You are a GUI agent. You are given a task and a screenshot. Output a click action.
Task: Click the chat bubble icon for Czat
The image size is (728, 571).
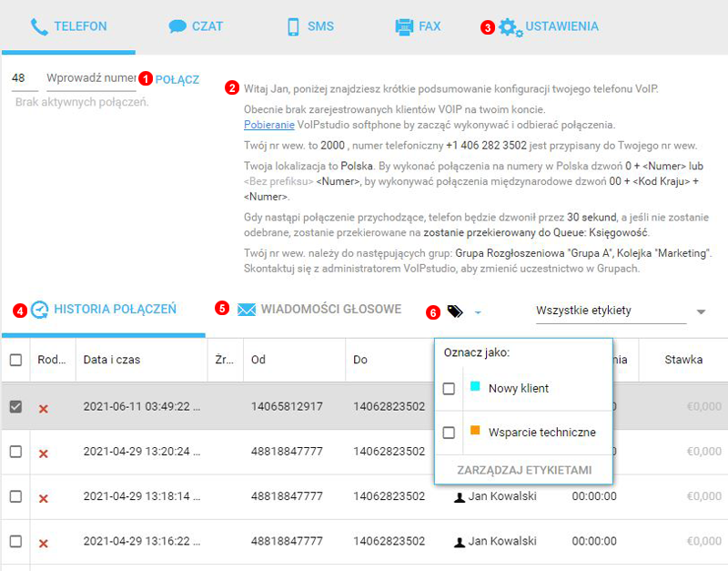point(177,26)
